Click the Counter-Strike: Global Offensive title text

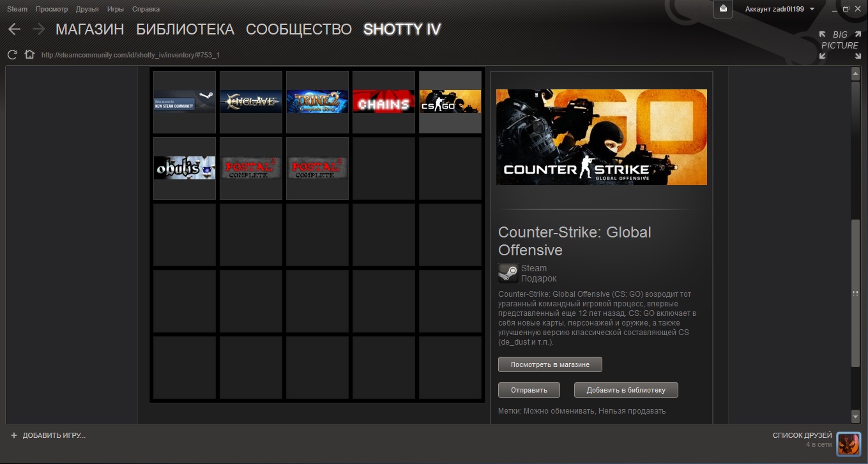(x=575, y=241)
